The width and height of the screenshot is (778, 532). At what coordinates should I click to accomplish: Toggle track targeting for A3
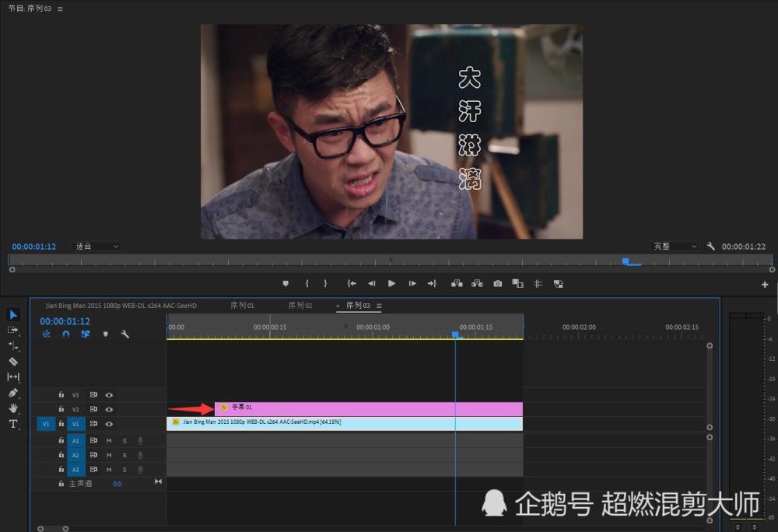point(75,470)
